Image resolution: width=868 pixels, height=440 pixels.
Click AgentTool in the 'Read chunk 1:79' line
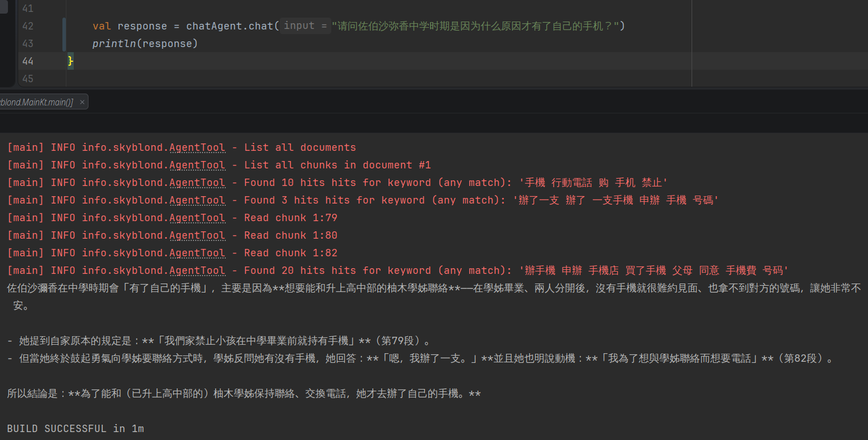[197, 218]
